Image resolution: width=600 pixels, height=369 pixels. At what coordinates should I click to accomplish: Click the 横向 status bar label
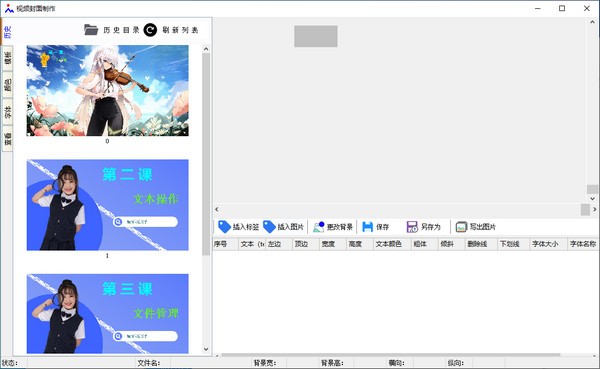click(x=396, y=363)
